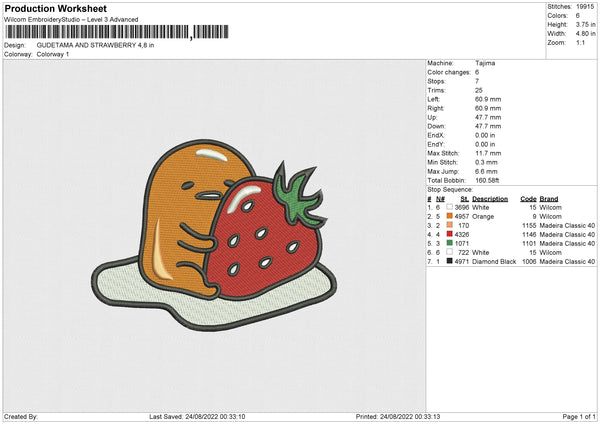Screen dimensions: 600x424
Task: Click the Max Jump value 6.6 mm
Action: pyautogui.click(x=486, y=171)
